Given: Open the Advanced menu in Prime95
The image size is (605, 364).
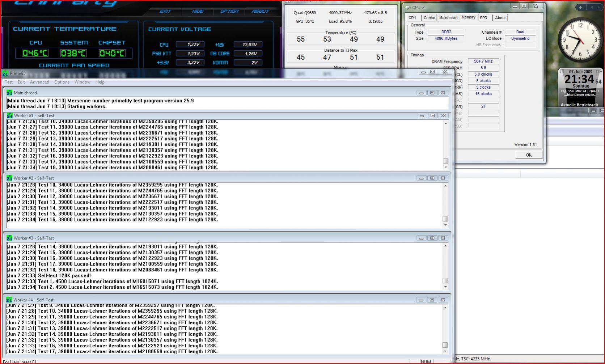Looking at the screenshot, I should pos(39,82).
